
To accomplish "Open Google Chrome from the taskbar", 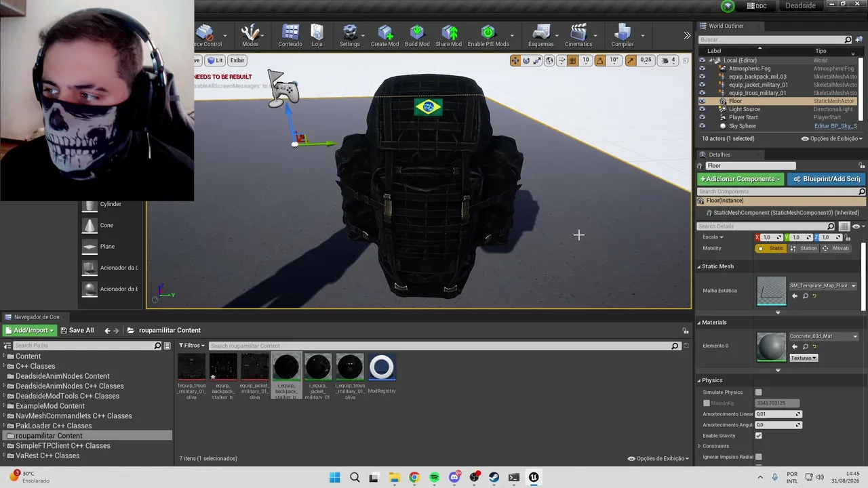I will [x=414, y=477].
